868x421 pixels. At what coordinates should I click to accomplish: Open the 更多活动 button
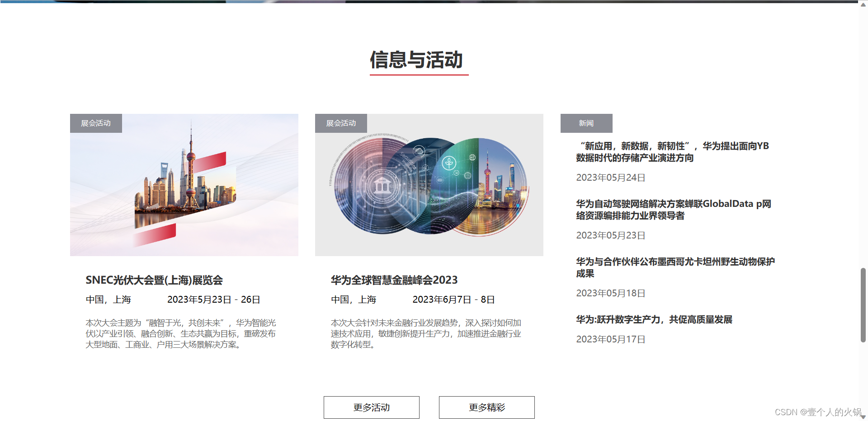pos(371,407)
